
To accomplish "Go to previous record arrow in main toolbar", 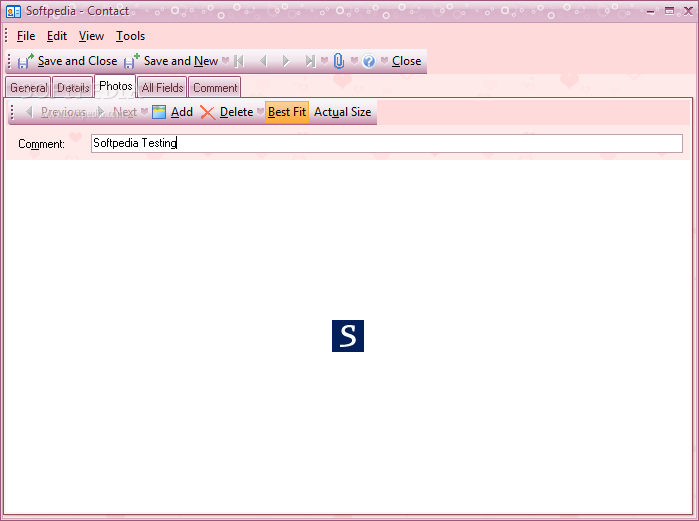I will pyautogui.click(x=263, y=61).
